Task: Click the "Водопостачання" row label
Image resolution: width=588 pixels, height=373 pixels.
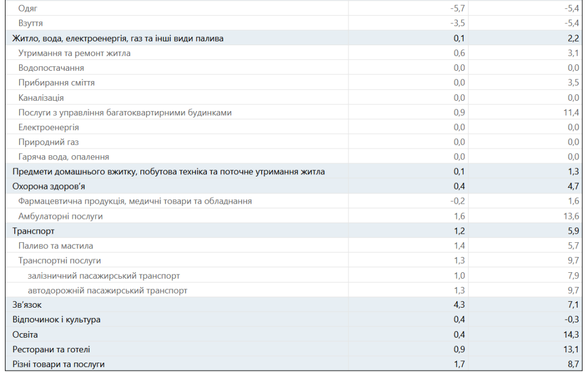Action: pos(51,68)
